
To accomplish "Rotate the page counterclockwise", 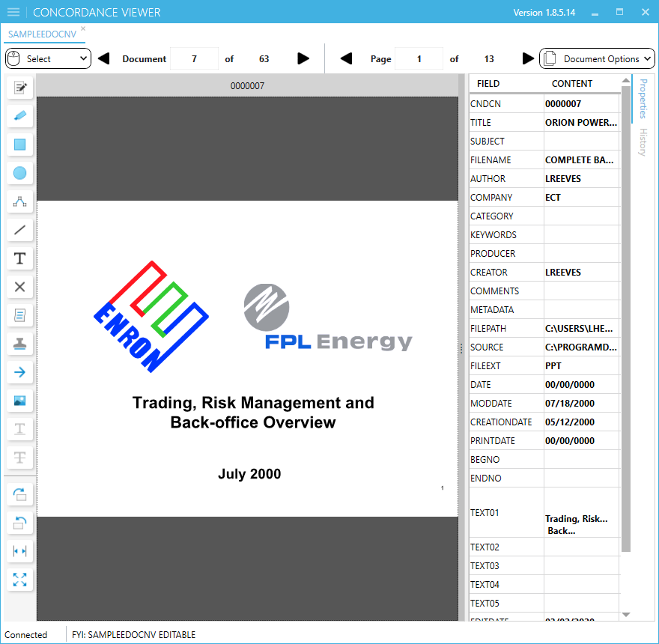I will point(19,523).
